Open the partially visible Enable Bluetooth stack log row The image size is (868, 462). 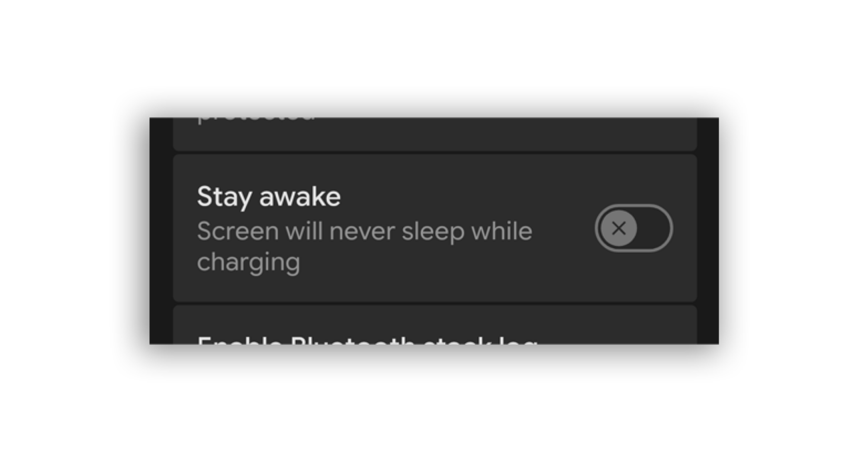coord(435,325)
